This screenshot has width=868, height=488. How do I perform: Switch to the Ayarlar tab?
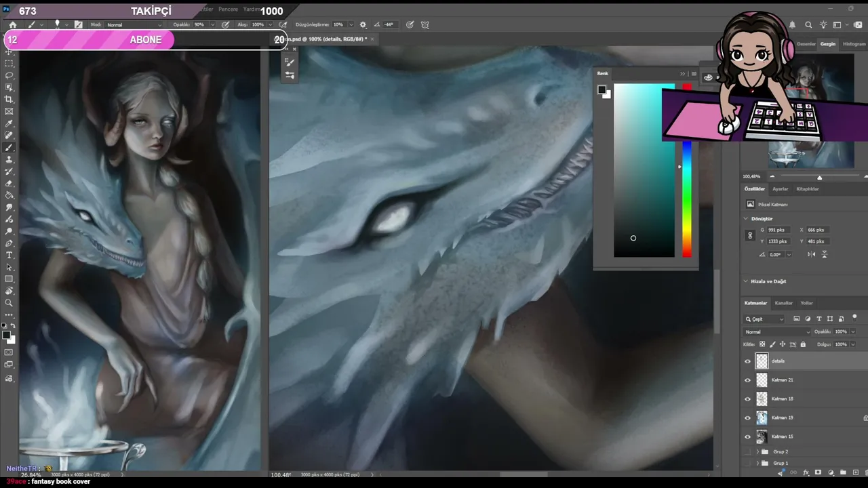781,189
